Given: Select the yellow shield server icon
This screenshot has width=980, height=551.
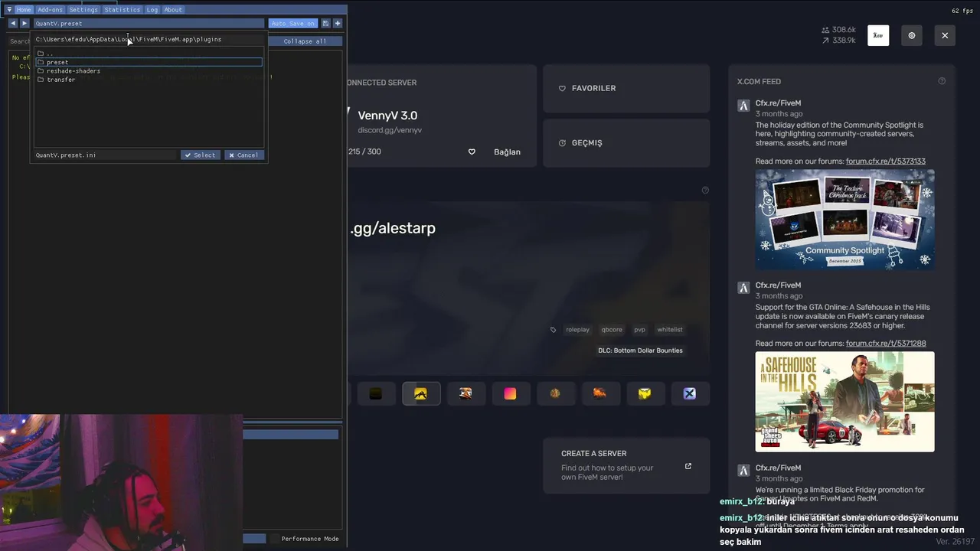Looking at the screenshot, I should pyautogui.click(x=645, y=393).
